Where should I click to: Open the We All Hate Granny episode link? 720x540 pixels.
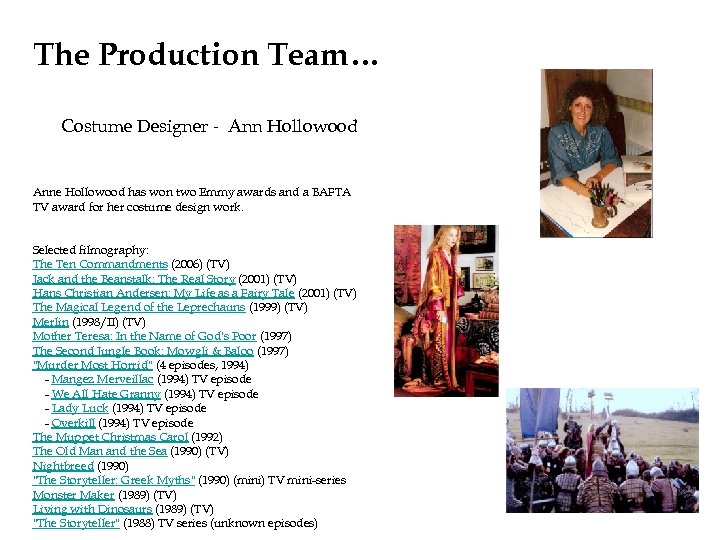click(106, 394)
